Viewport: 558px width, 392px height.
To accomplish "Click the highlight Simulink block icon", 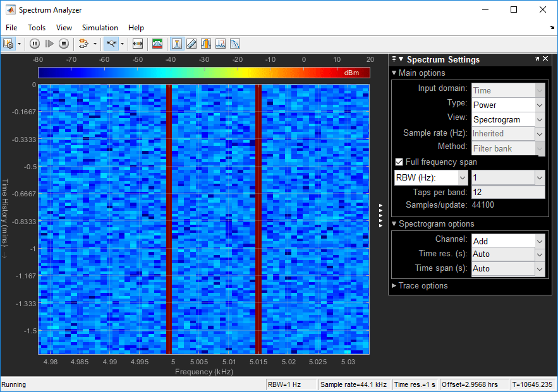I will pos(83,44).
